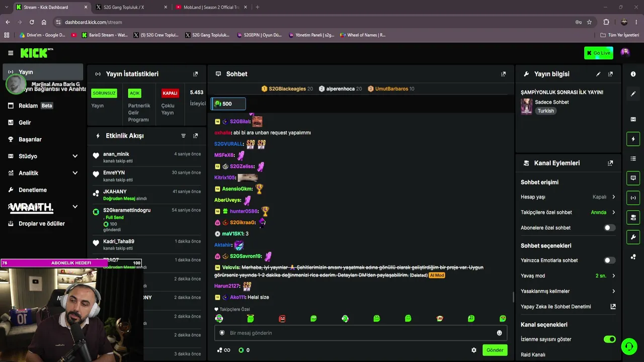Toggle the list widget icon in right rail
This screenshot has width=644, height=362.
tap(633, 158)
